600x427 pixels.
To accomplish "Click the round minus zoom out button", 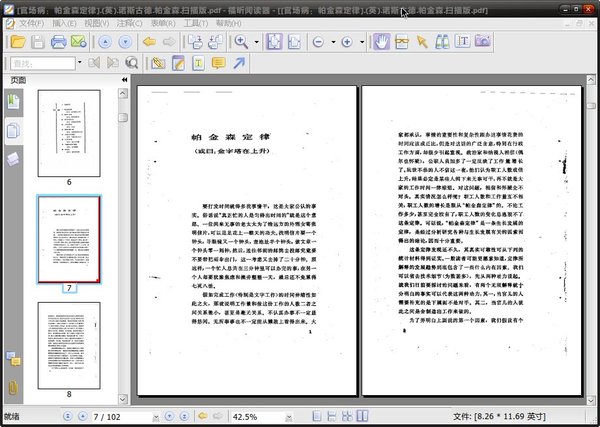I will 318,42.
